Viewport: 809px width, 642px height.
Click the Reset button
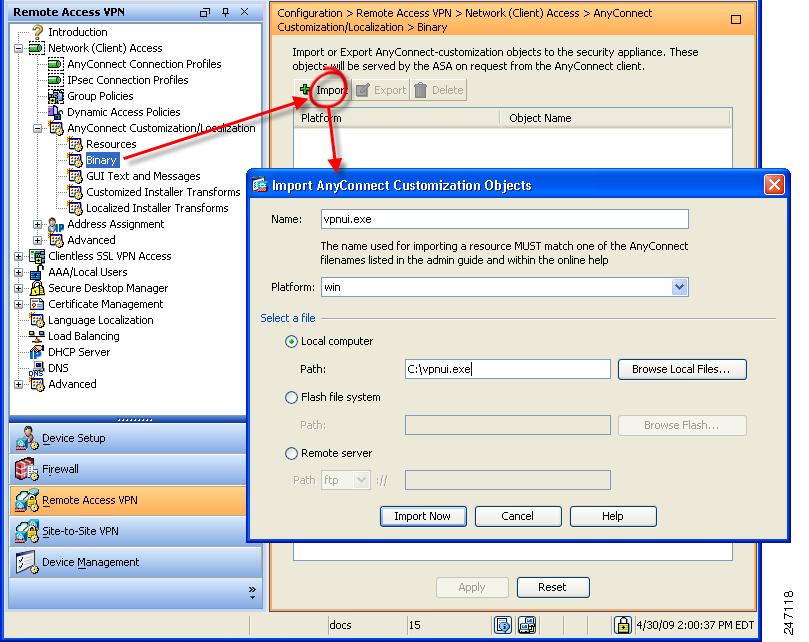[553, 587]
